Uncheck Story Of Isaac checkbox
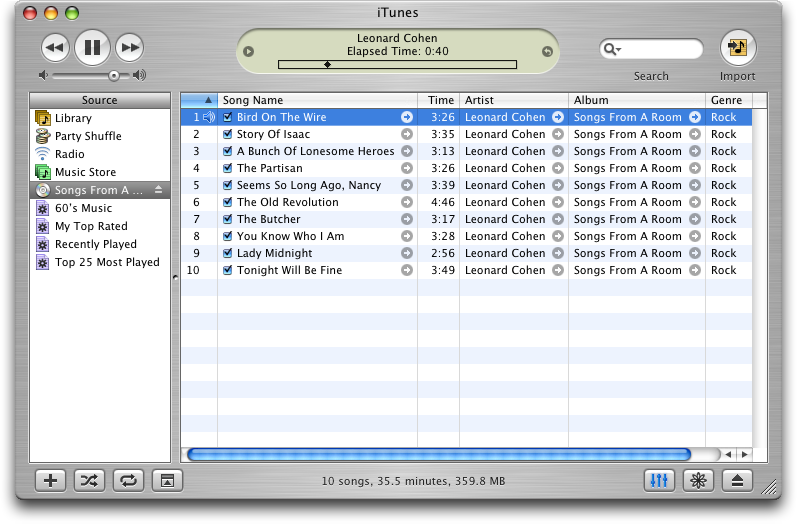This screenshot has width=797, height=524. pyautogui.click(x=228, y=134)
